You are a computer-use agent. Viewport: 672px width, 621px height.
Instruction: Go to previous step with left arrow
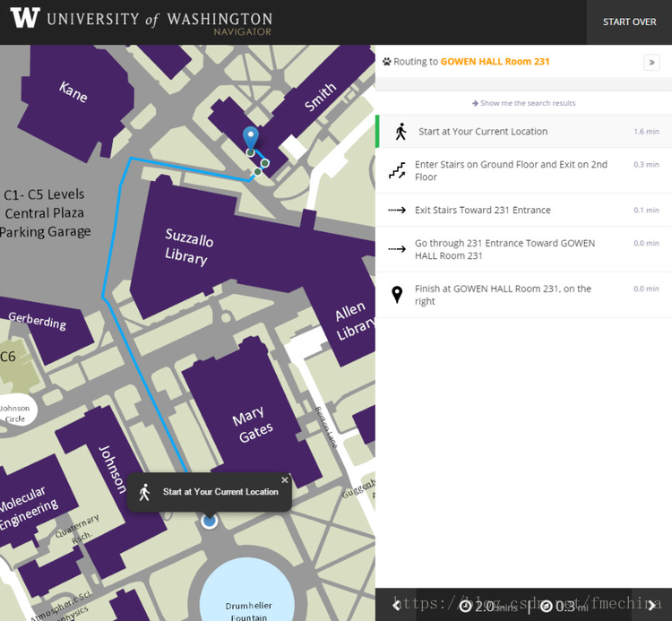[396, 605]
